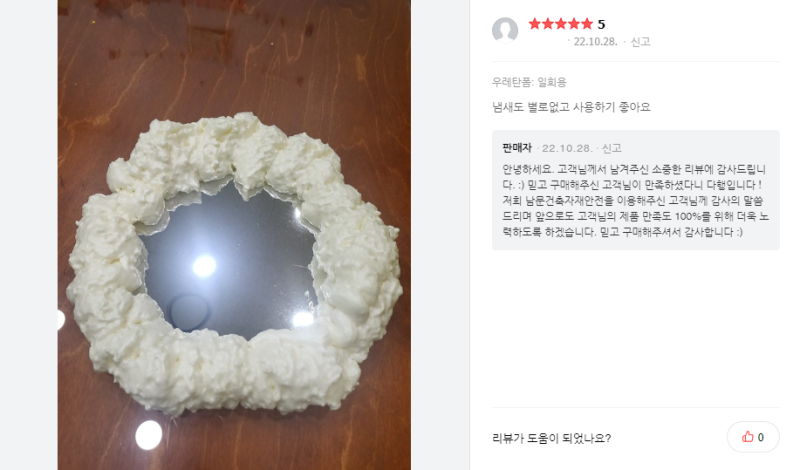800x470 pixels.
Task: Click the thumbs-up icon to like the review
Action: point(747,437)
